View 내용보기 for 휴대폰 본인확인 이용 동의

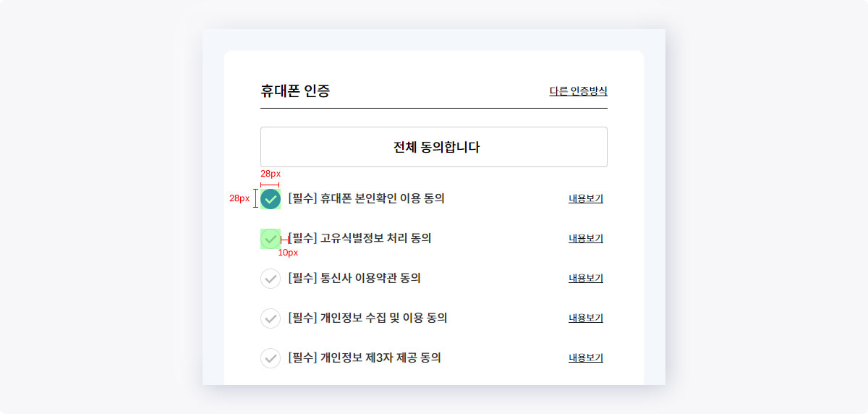[586, 199]
